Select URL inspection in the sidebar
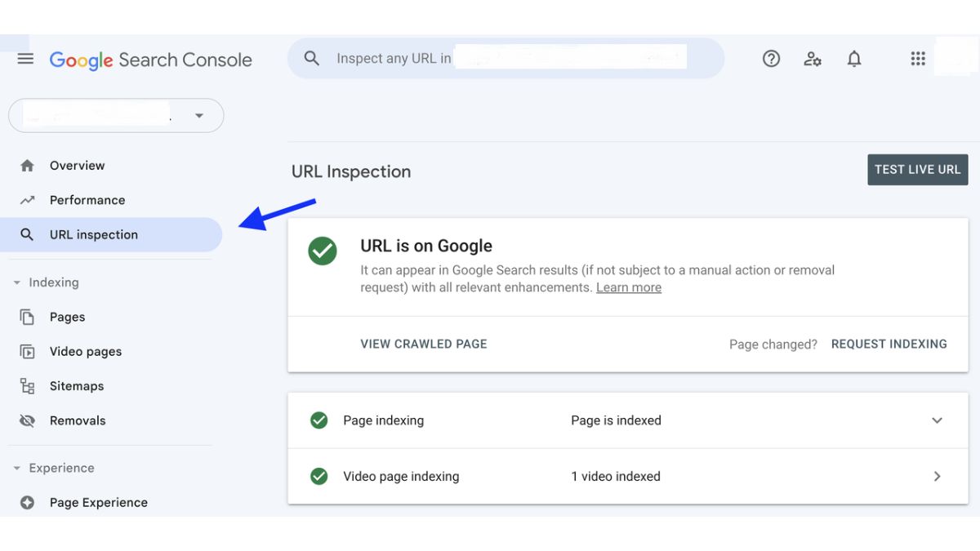 111,234
